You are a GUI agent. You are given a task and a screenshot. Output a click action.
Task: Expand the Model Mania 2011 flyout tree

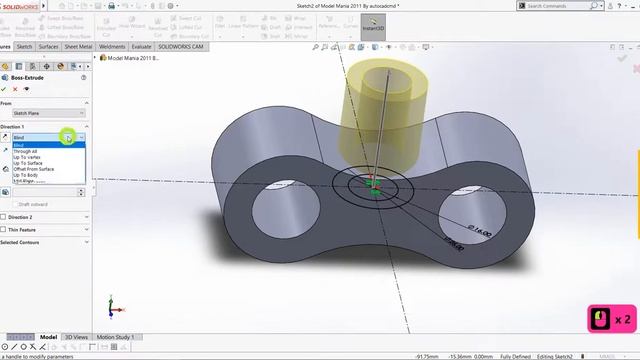[95, 58]
